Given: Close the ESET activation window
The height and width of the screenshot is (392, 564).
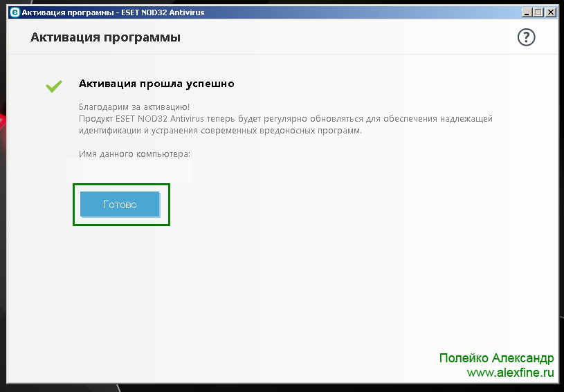Looking at the screenshot, I should (550, 12).
